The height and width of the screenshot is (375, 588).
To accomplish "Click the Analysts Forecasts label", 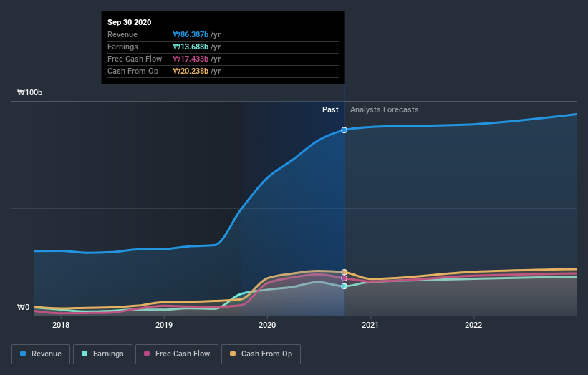I will 385,109.
